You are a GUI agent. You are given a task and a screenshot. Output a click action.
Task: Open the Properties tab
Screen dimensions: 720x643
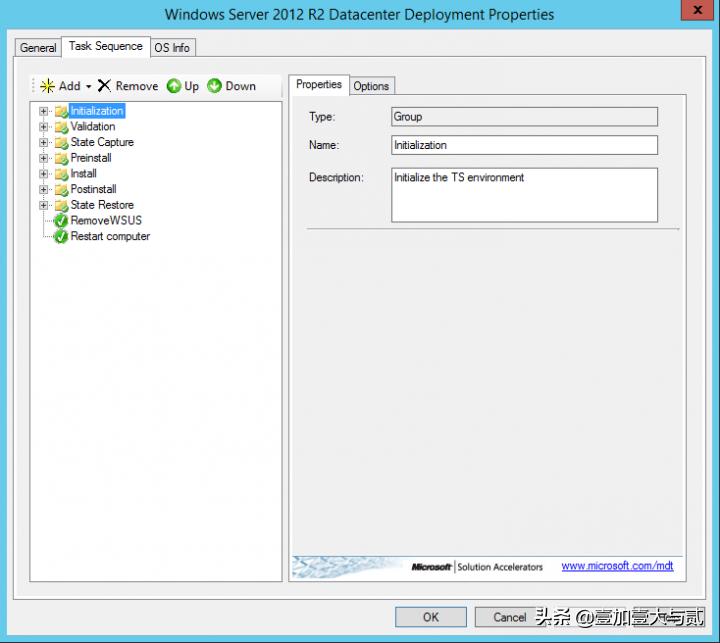pyautogui.click(x=319, y=85)
